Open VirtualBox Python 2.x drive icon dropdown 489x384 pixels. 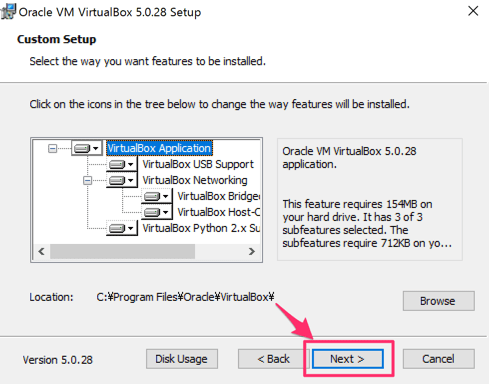click(x=121, y=228)
